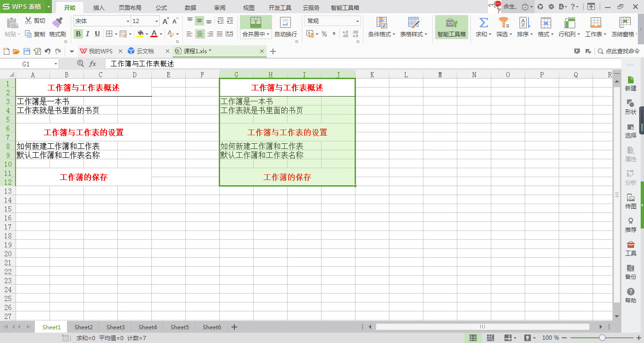
Task: Open the Insert (插入) ribbon tab
Action: (x=99, y=8)
